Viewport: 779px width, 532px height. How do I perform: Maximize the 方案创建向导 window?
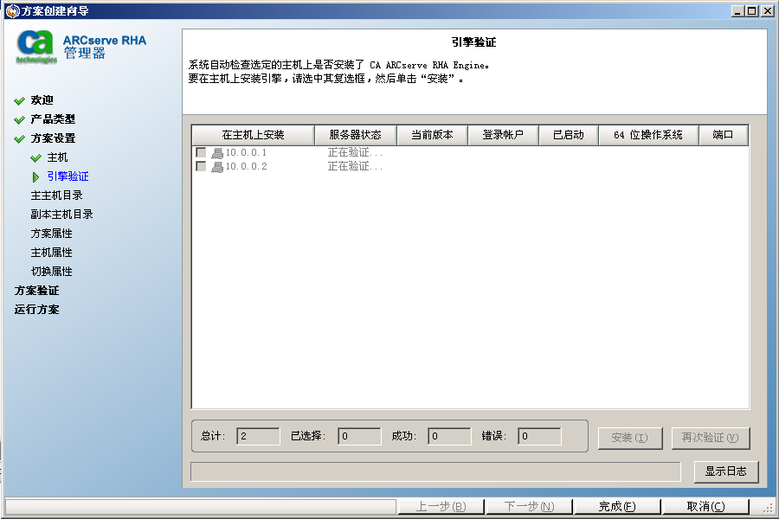751,11
